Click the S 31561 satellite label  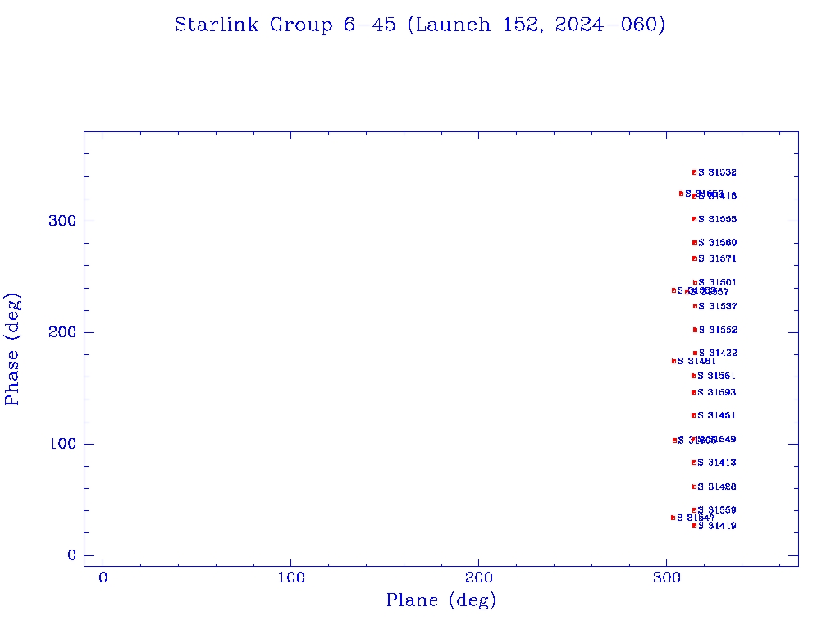tap(717, 376)
